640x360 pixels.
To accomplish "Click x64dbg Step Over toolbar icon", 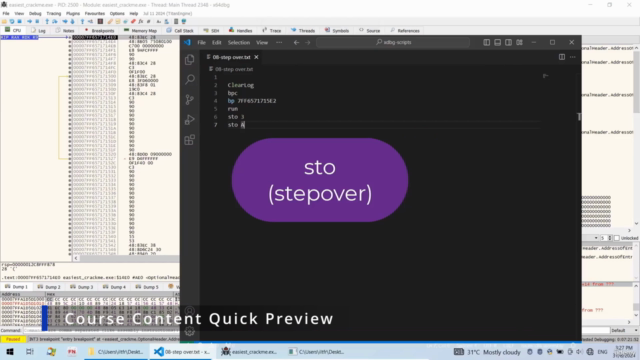I will tap(55, 21).
